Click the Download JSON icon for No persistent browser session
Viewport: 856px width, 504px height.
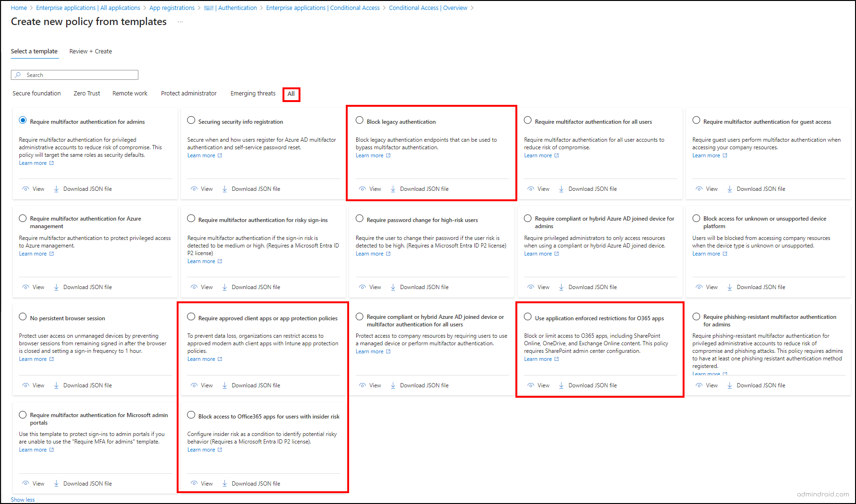point(56,385)
